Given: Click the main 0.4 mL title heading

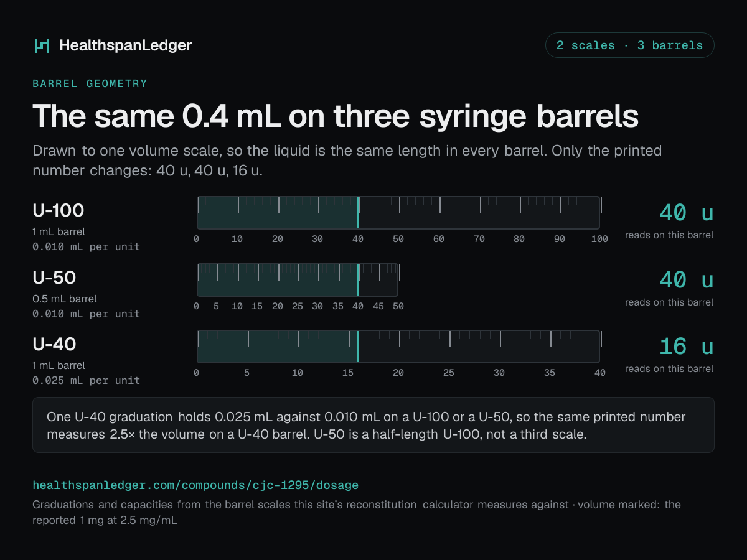Looking at the screenshot, I should click(x=336, y=116).
